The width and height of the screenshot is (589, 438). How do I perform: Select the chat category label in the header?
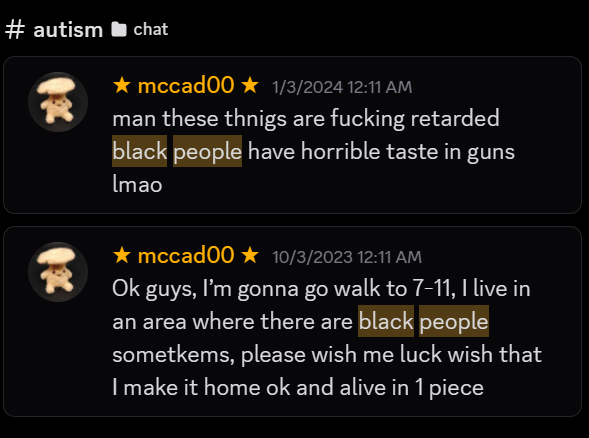(x=151, y=29)
